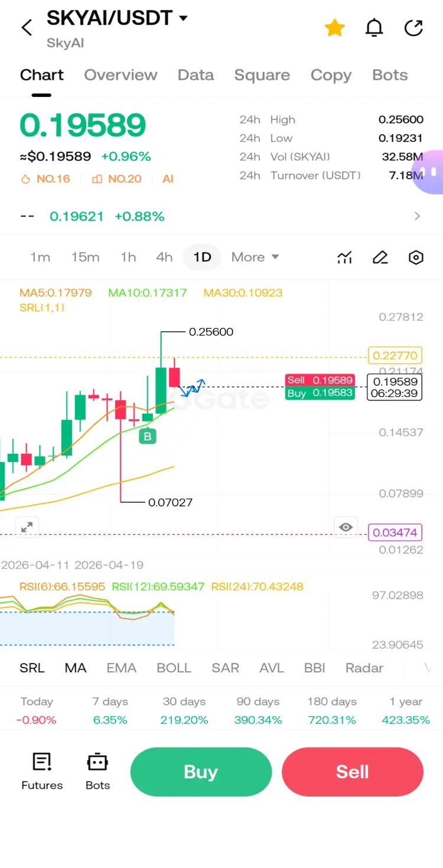The image size is (443, 868).
Task: Tap the green B buy marker
Action: (x=148, y=437)
